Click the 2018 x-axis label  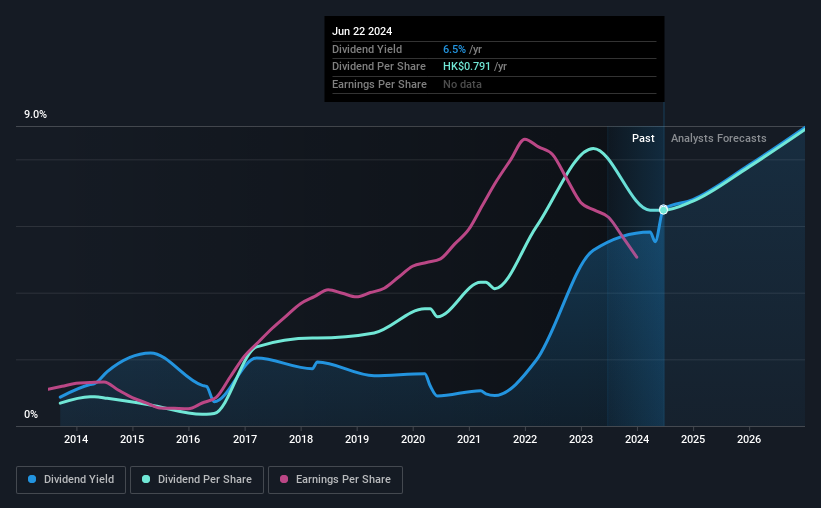coord(301,439)
